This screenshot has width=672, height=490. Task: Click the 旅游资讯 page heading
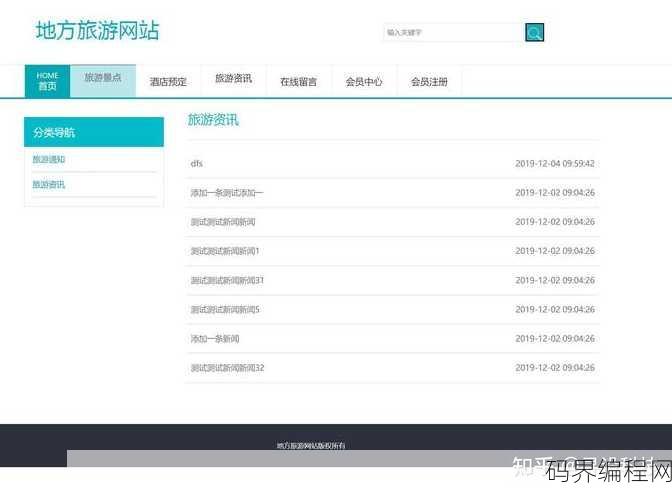[x=213, y=120]
